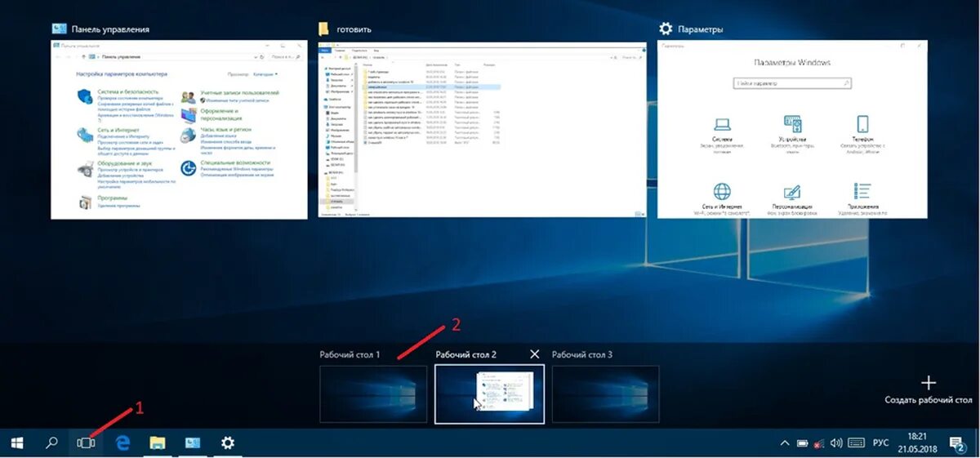Screen dimensions: 980x458
Task: Select the Параметры window preview
Action: click(x=792, y=130)
